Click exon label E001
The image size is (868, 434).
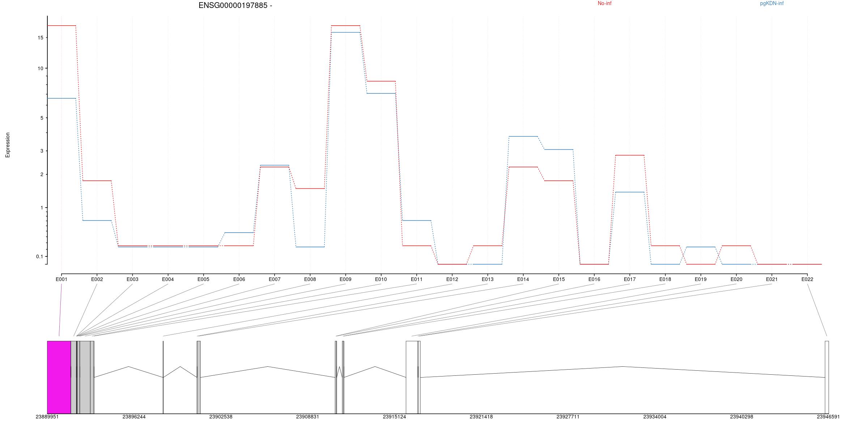point(61,279)
